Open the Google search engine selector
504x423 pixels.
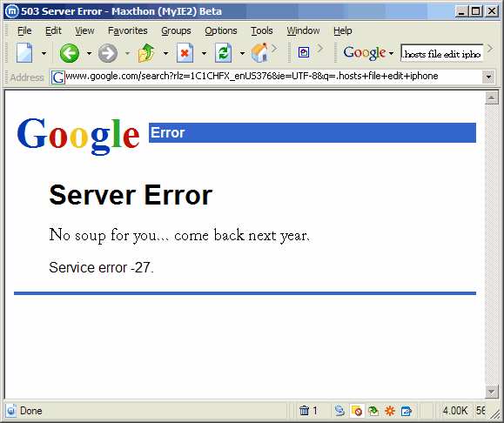[368, 53]
